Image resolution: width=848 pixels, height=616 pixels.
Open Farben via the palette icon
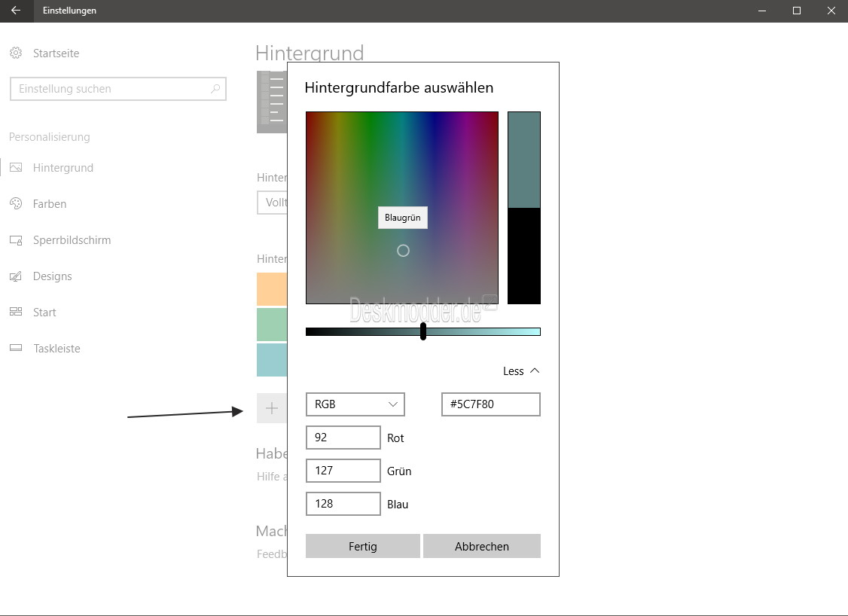tap(16, 204)
